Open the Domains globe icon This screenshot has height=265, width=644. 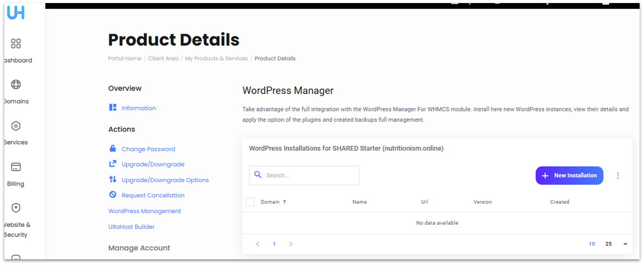16,85
